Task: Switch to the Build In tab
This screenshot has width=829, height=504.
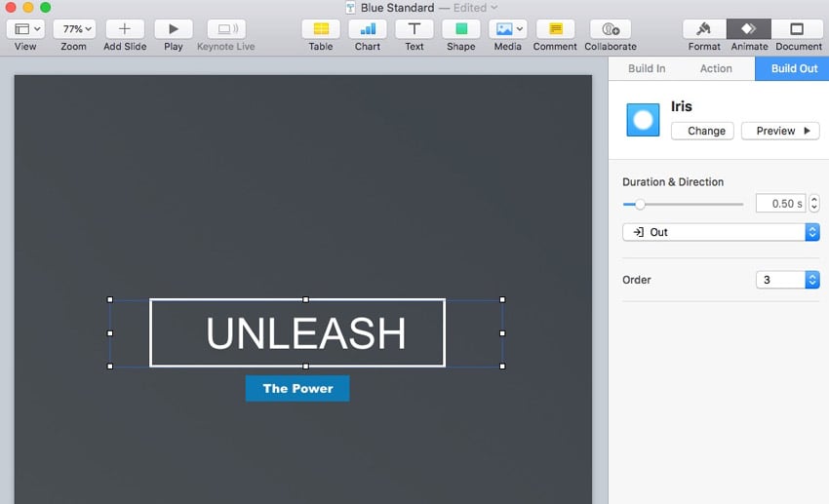Action: pyautogui.click(x=647, y=68)
